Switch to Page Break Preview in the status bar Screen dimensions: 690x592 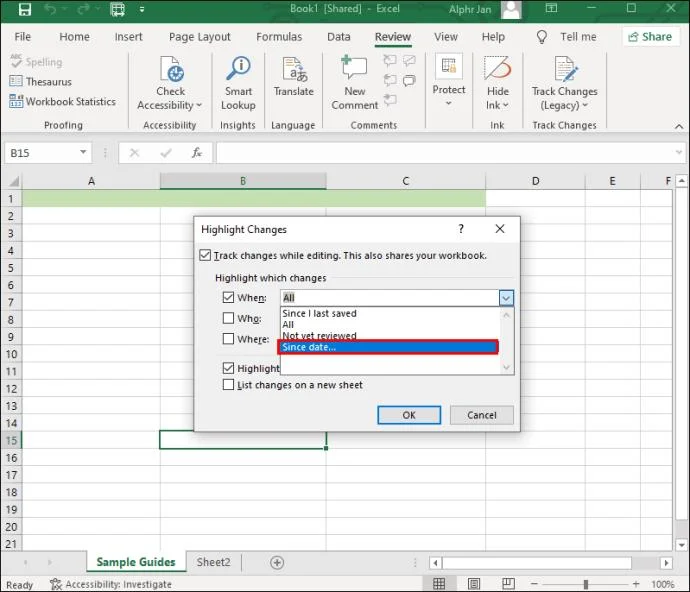point(508,584)
